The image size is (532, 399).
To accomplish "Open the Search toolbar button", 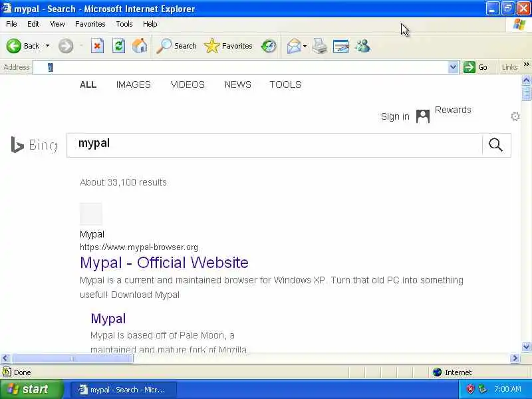I will coord(176,46).
